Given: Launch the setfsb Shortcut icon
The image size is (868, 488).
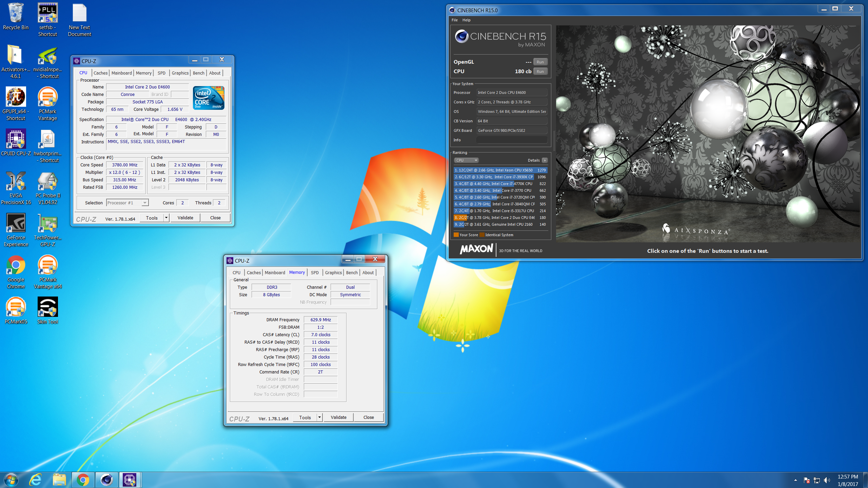Looking at the screenshot, I should point(47,20).
